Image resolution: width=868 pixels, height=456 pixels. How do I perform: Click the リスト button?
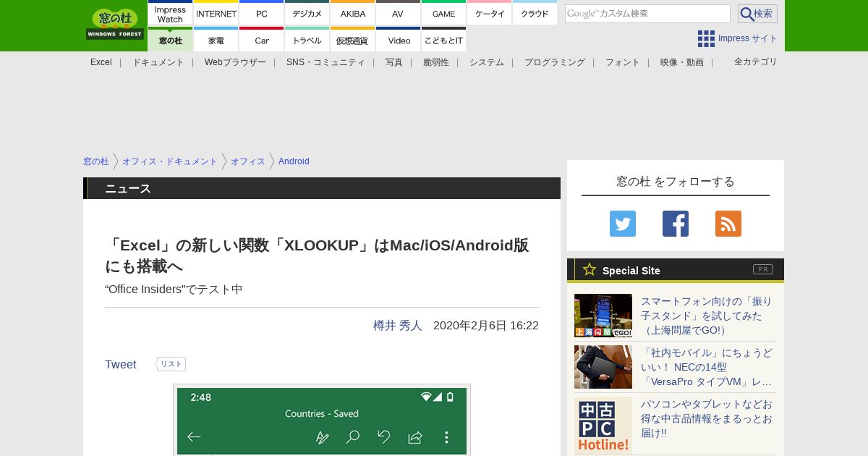pos(171,364)
